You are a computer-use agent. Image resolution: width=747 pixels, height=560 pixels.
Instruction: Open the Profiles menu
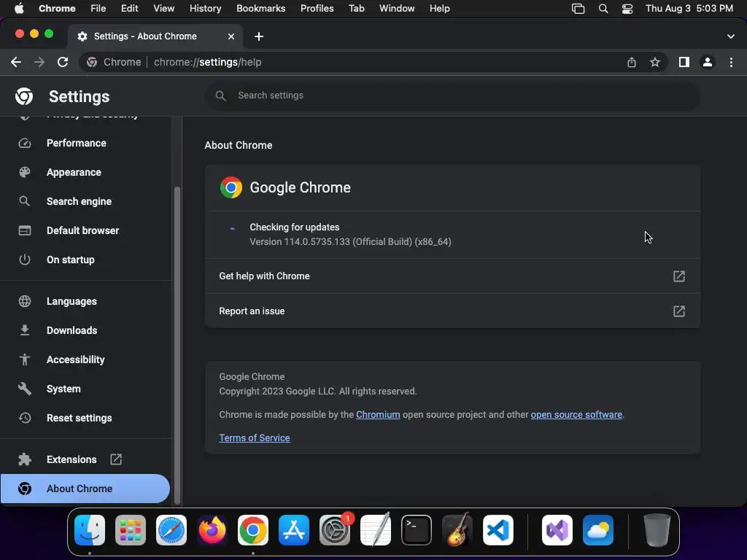tap(317, 9)
